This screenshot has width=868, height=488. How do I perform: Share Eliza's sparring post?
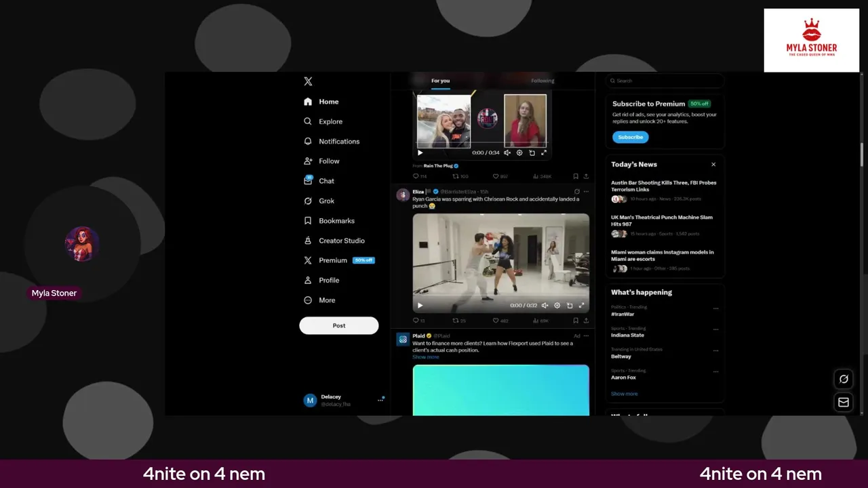click(x=586, y=321)
